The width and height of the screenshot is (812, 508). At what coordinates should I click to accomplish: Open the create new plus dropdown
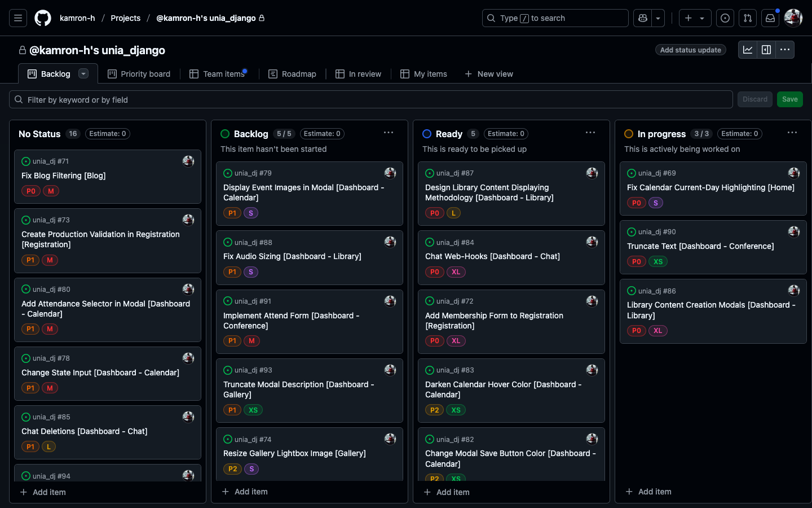[x=695, y=18]
